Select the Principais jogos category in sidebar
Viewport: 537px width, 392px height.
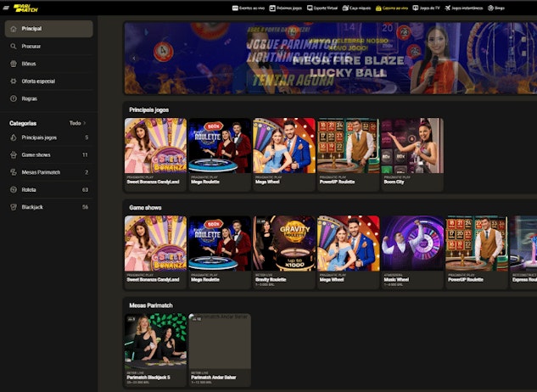click(48, 137)
